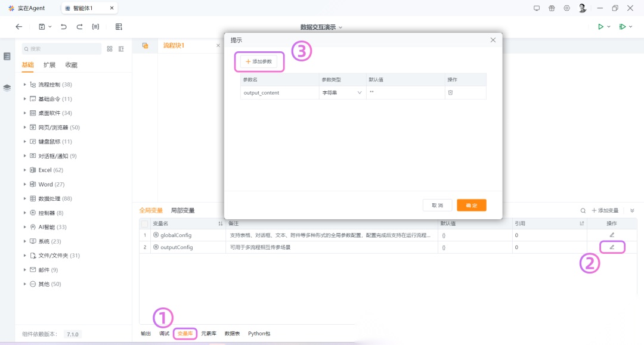Click the component search field
Image resolution: width=644 pixels, height=345 pixels.
pyautogui.click(x=61, y=49)
